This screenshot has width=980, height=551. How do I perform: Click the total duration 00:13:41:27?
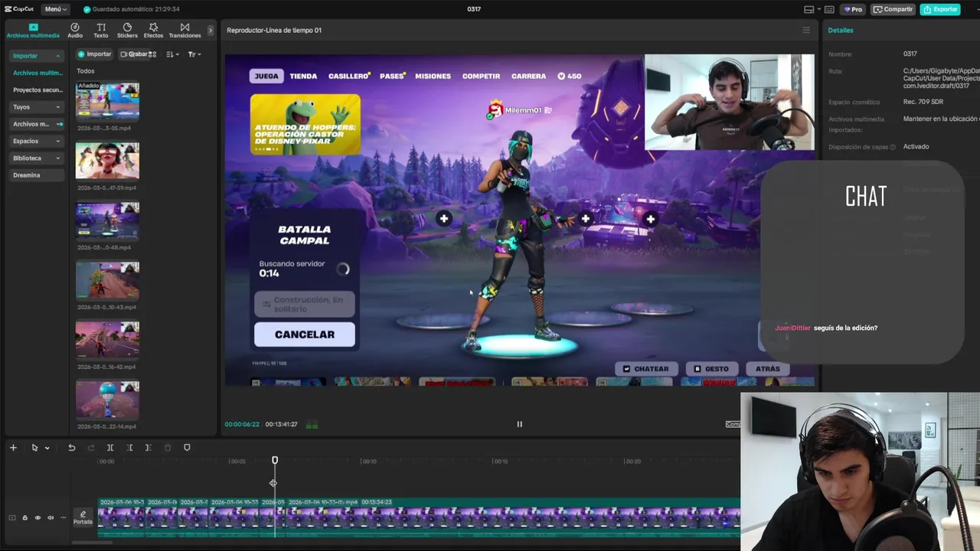coord(281,425)
